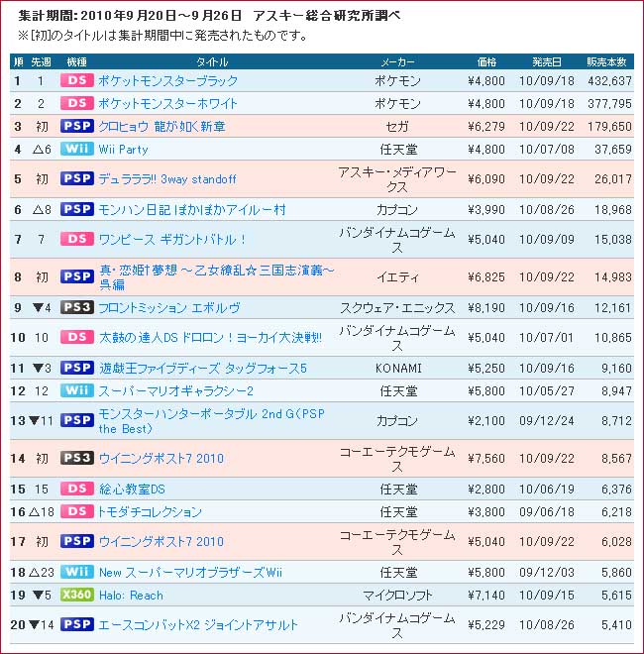Viewport: 644px width, 654px height.
Task: Click the 先週 column header
Action: pos(41,61)
